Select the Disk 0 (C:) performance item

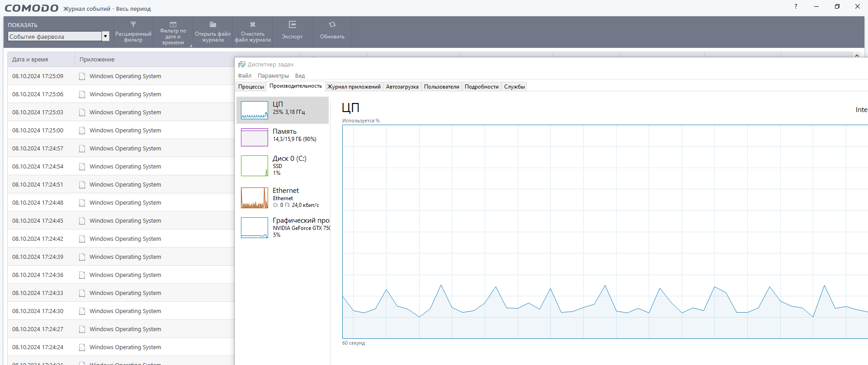coord(283,166)
